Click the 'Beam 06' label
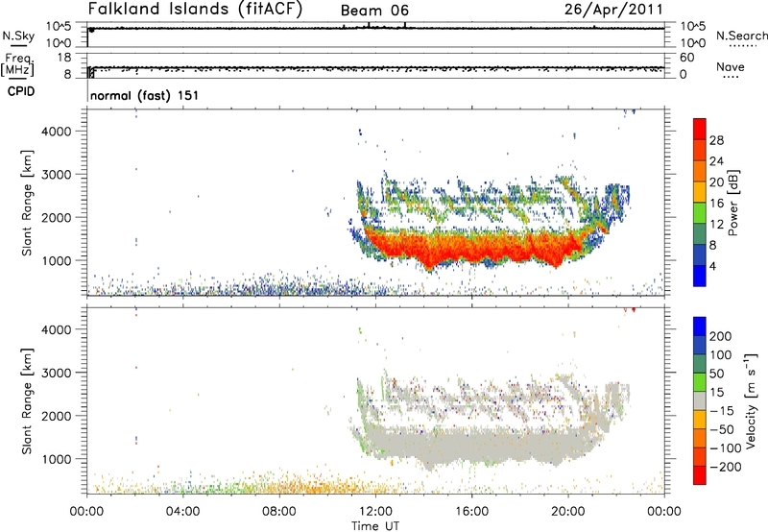The image size is (768, 532). (x=374, y=11)
